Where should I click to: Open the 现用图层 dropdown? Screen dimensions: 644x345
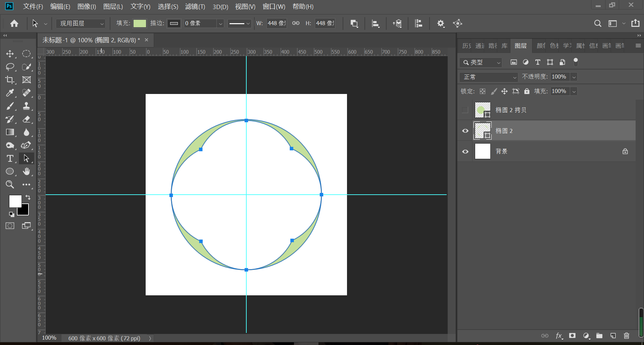[81, 23]
